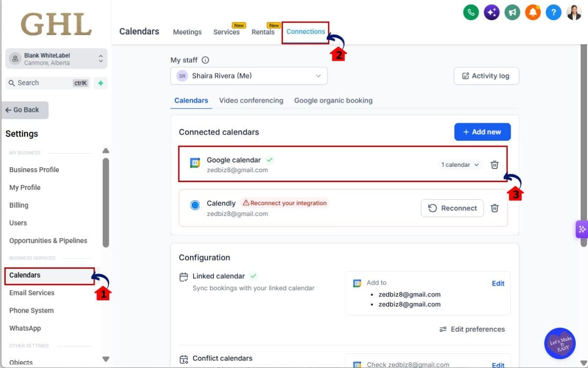Click the megaphone announcements icon
Viewport: 588px width, 368px height.
tap(512, 12)
